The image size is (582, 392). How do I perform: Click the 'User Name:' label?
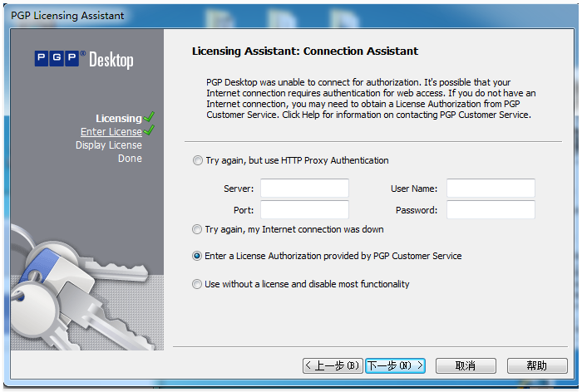[414, 189]
